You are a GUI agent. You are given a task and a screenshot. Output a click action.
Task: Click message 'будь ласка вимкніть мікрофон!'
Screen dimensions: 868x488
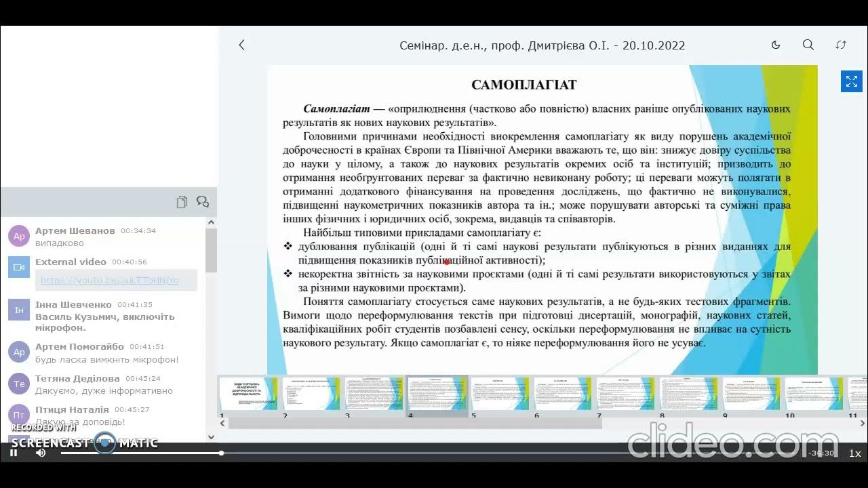(107, 359)
